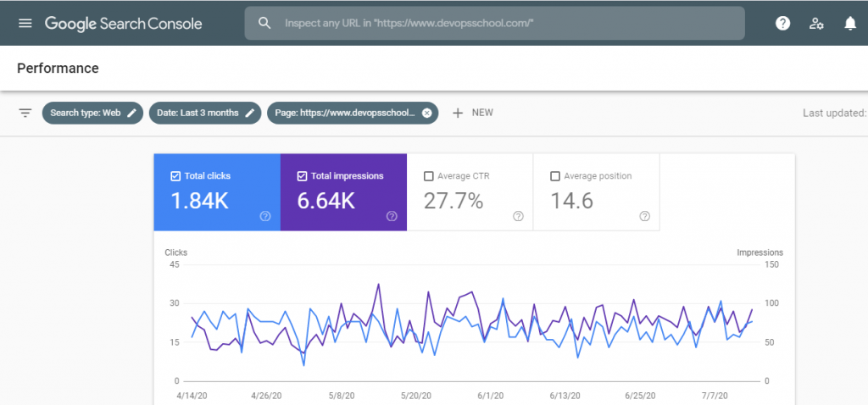Click the 6/1/20 date axis label

(491, 397)
